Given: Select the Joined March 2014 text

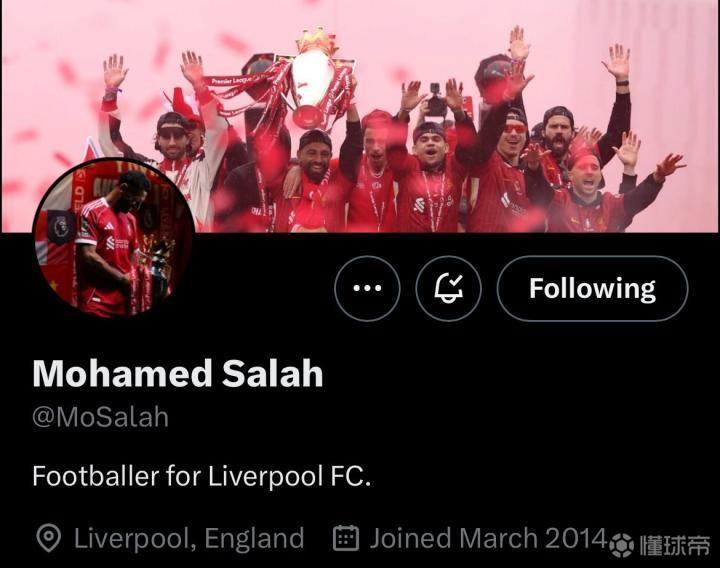Looking at the screenshot, I should click(489, 538).
